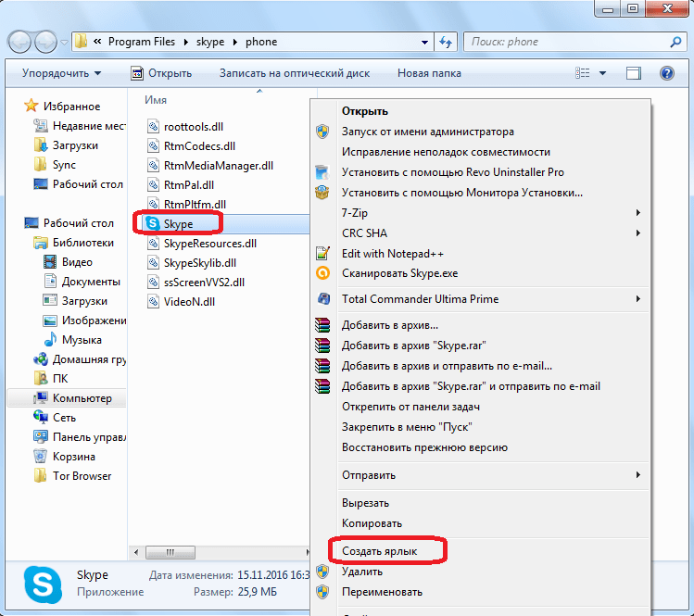Click Открыть on the toolbar
The image size is (694, 616).
[161, 73]
